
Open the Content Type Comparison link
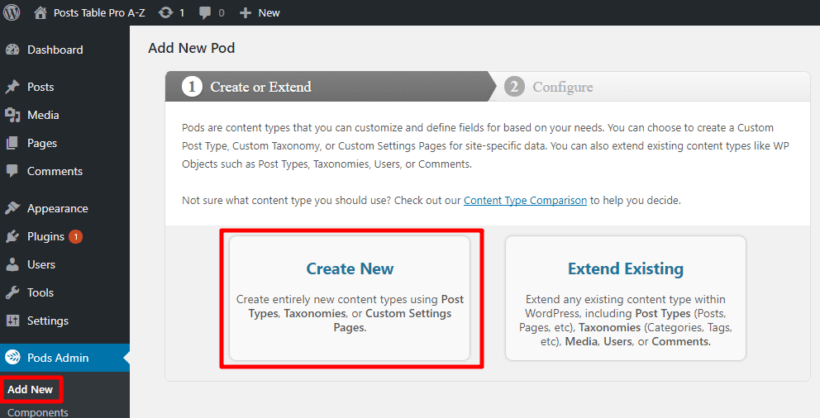click(x=525, y=200)
